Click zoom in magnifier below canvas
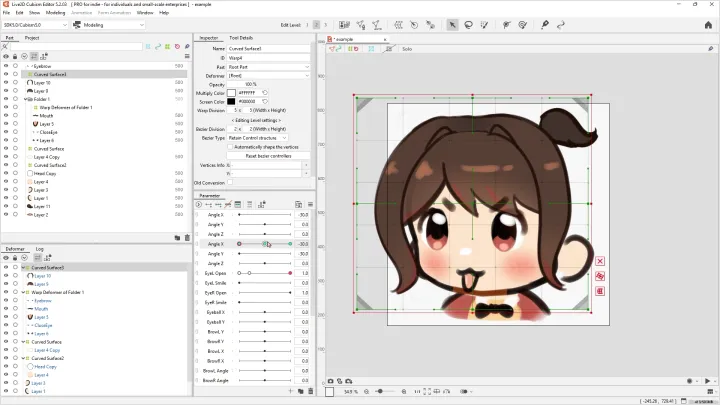720x405 pixels. [404, 392]
